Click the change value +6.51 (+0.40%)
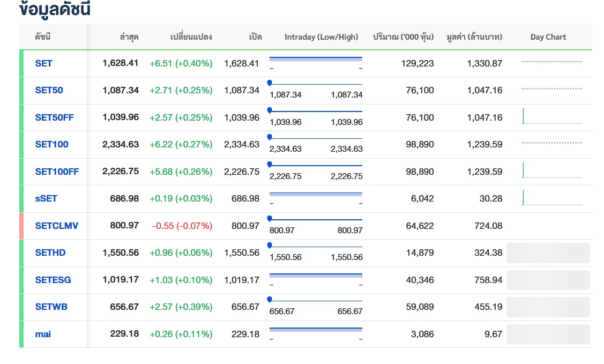This screenshot has width=604, height=364. tap(181, 64)
